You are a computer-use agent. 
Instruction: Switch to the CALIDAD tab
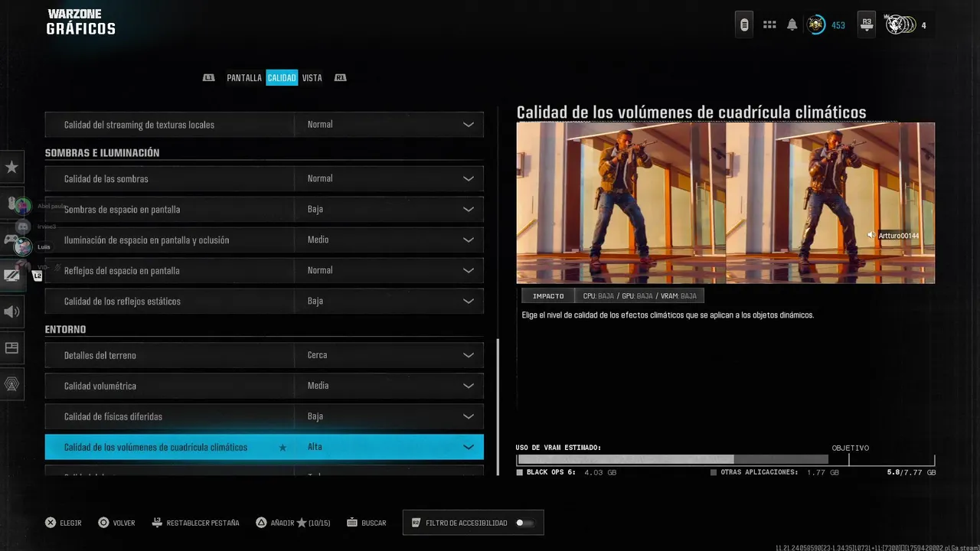282,77
